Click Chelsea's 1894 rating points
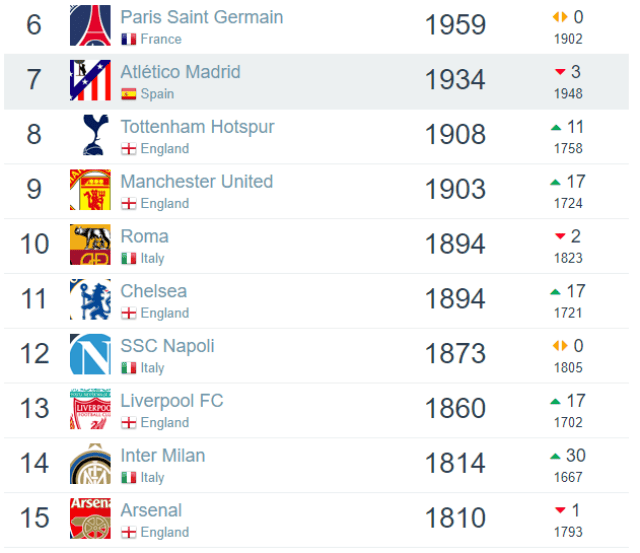The height and width of the screenshot is (553, 640). (x=455, y=299)
